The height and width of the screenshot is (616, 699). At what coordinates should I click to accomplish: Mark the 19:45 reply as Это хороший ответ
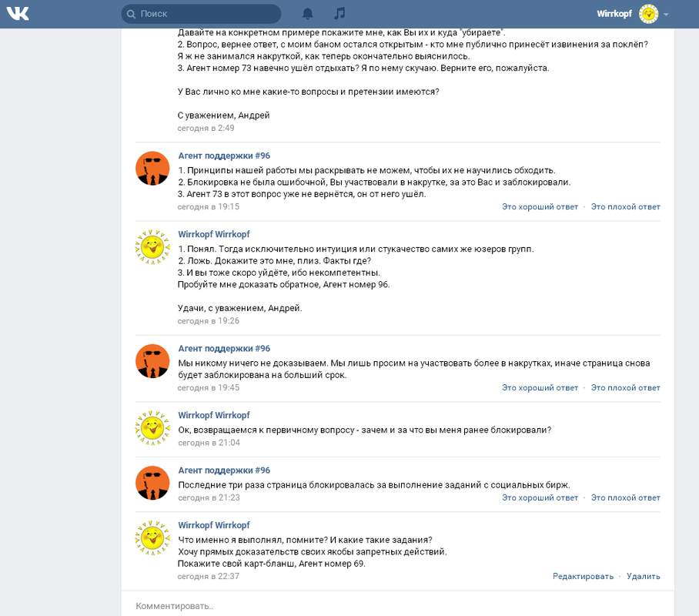click(x=540, y=387)
